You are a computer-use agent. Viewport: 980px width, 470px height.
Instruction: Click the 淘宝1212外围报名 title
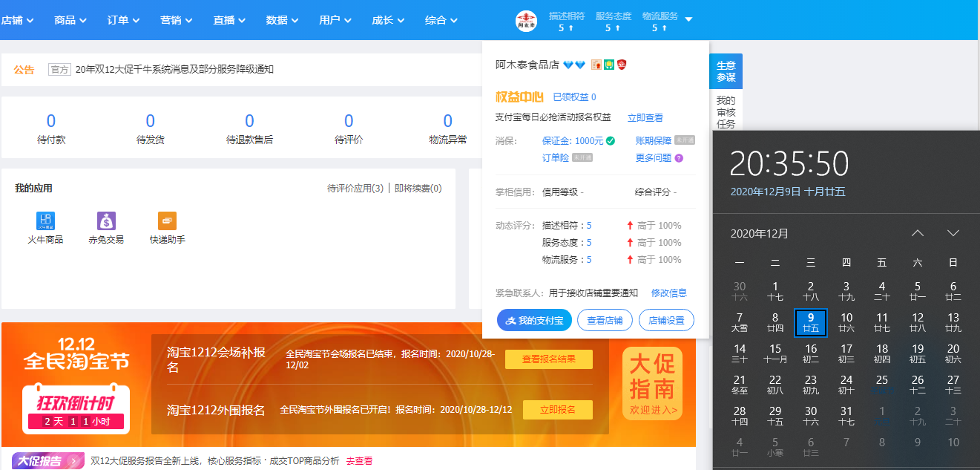click(x=216, y=410)
